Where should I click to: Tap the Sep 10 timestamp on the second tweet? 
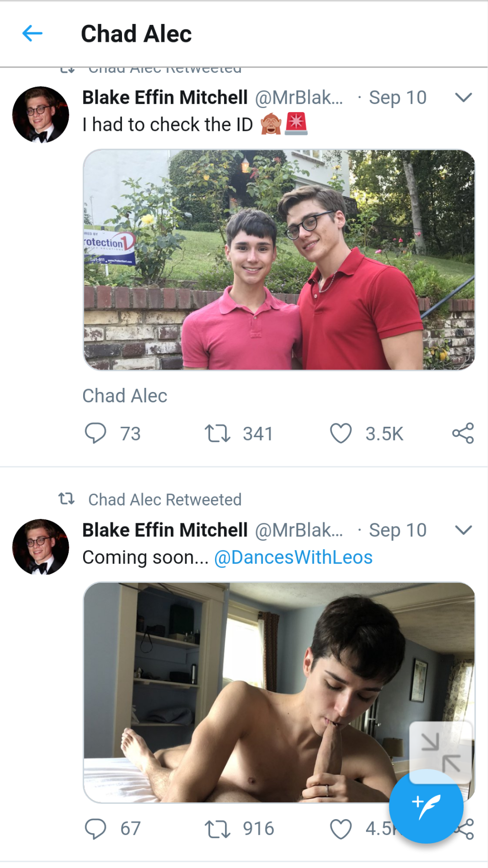397,530
